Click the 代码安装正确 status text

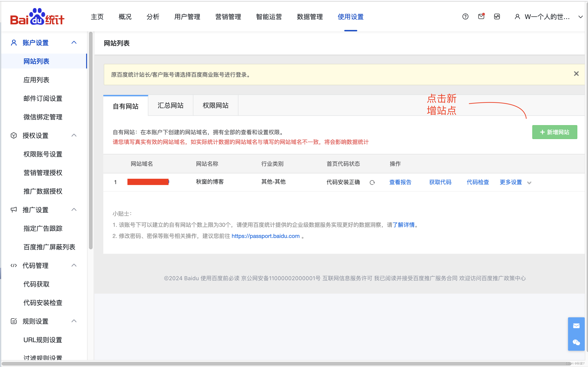tap(343, 182)
